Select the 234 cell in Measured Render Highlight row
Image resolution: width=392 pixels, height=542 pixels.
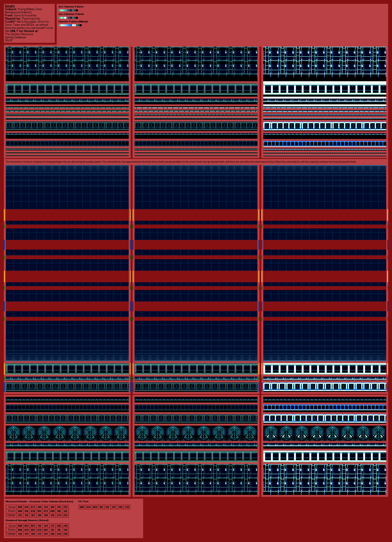click(59, 515)
